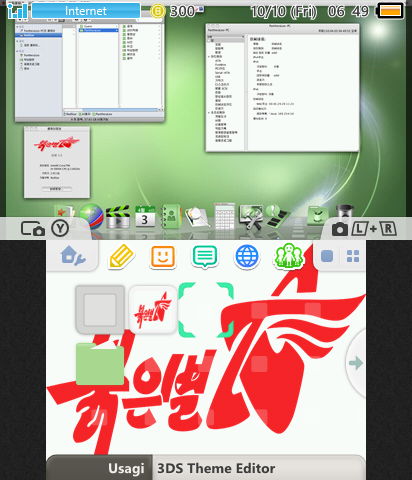
Task: Select the empty game cartridge slot
Action: [100, 310]
